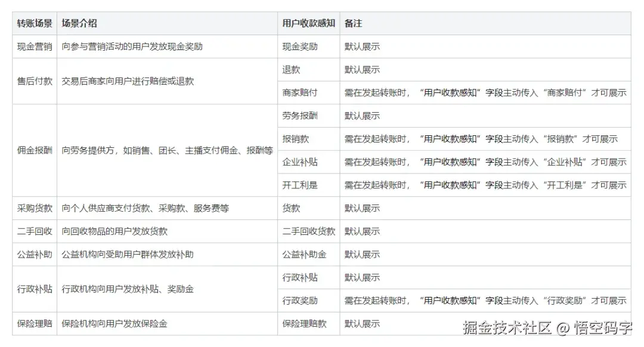The height and width of the screenshot is (347, 644).
Task: Select the 售后付款 scenario cell
Action: pos(34,81)
